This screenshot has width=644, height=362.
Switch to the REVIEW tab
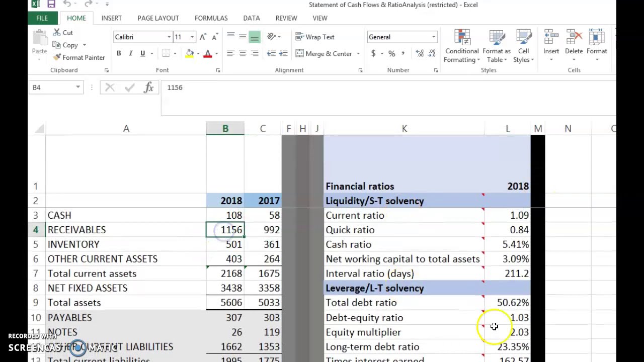pyautogui.click(x=286, y=18)
